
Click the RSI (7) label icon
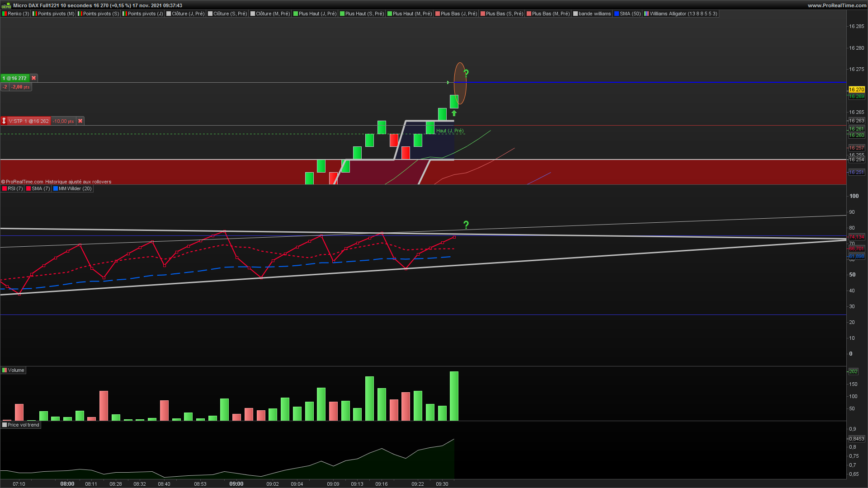[5, 189]
